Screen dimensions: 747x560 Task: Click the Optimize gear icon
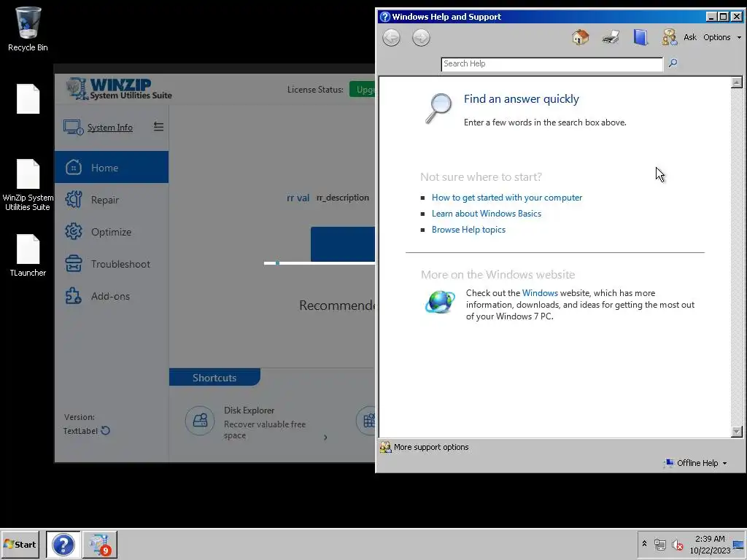tap(74, 231)
